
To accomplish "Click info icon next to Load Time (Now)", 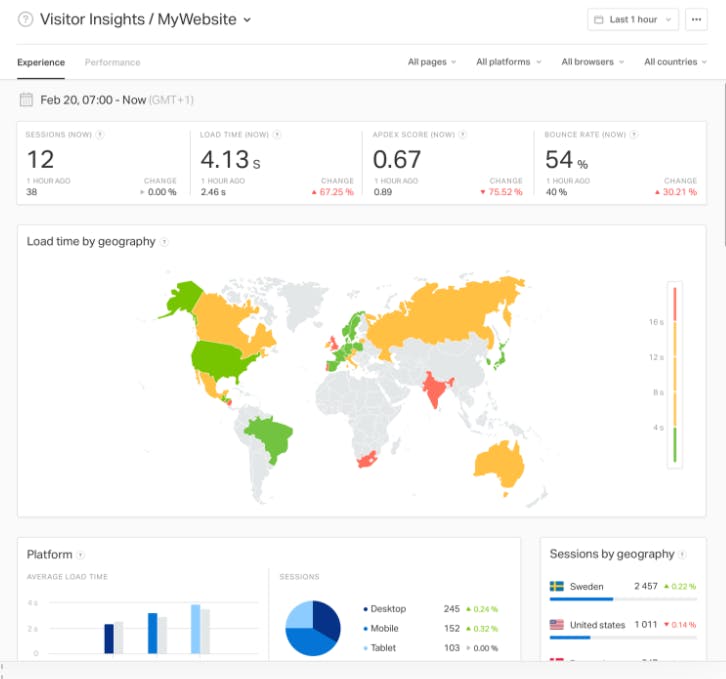I will 277,135.
